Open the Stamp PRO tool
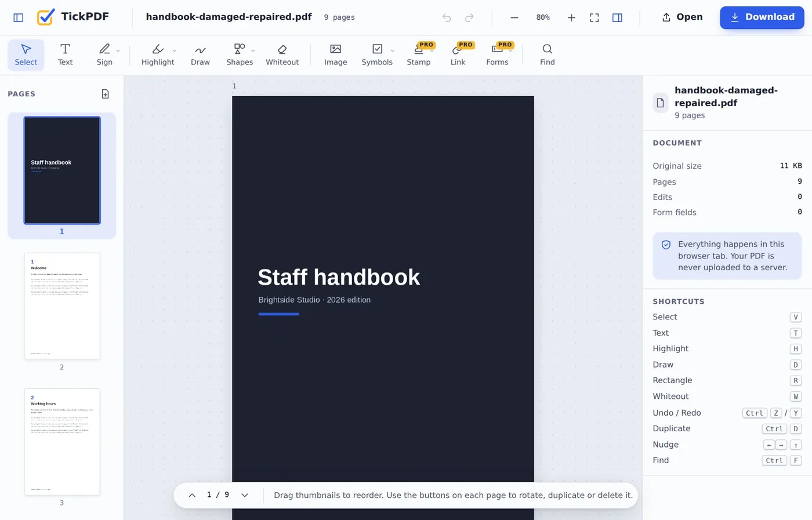 click(x=419, y=55)
